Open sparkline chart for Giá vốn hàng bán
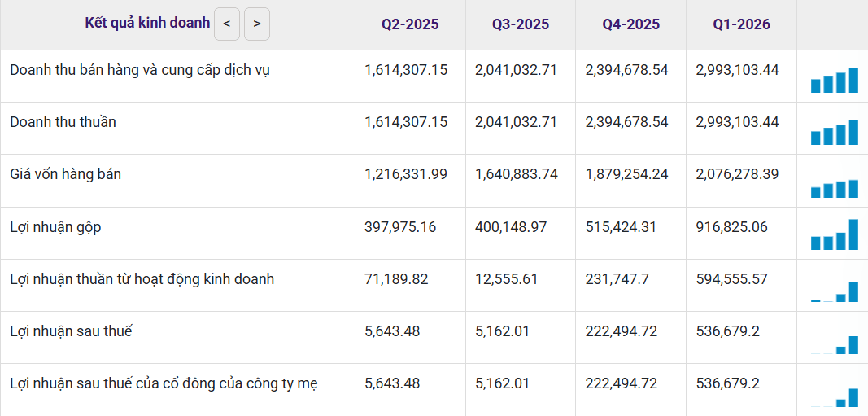 [834, 188]
